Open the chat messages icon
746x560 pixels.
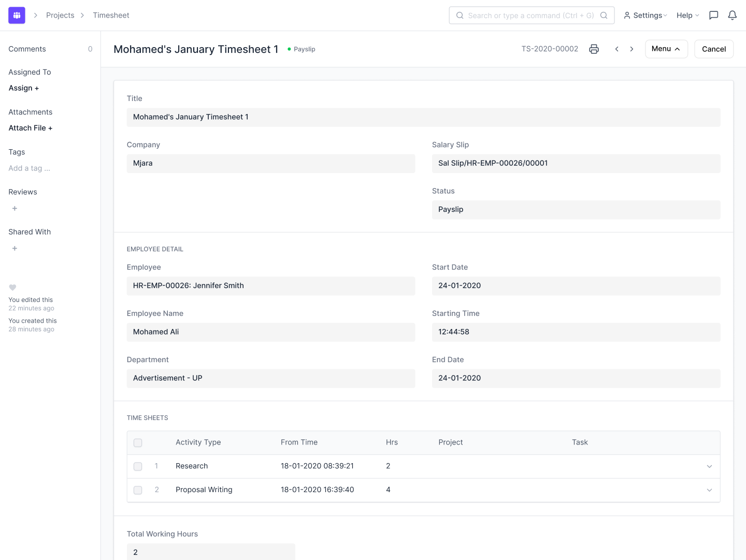(713, 16)
